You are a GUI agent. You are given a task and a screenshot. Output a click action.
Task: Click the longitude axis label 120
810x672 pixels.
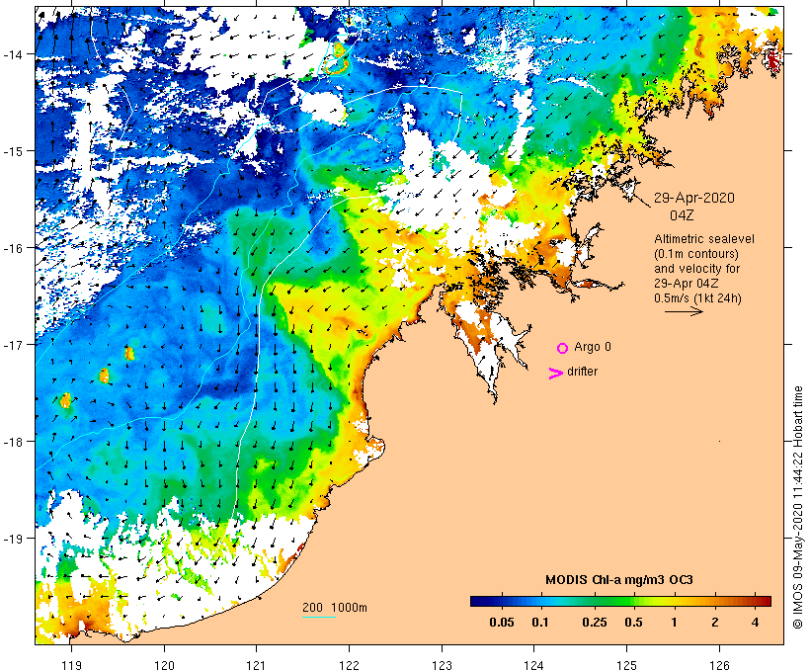coord(164,665)
